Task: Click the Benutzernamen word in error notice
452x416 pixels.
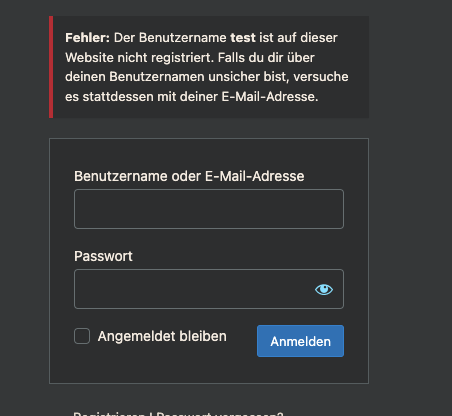Action: tap(157, 77)
